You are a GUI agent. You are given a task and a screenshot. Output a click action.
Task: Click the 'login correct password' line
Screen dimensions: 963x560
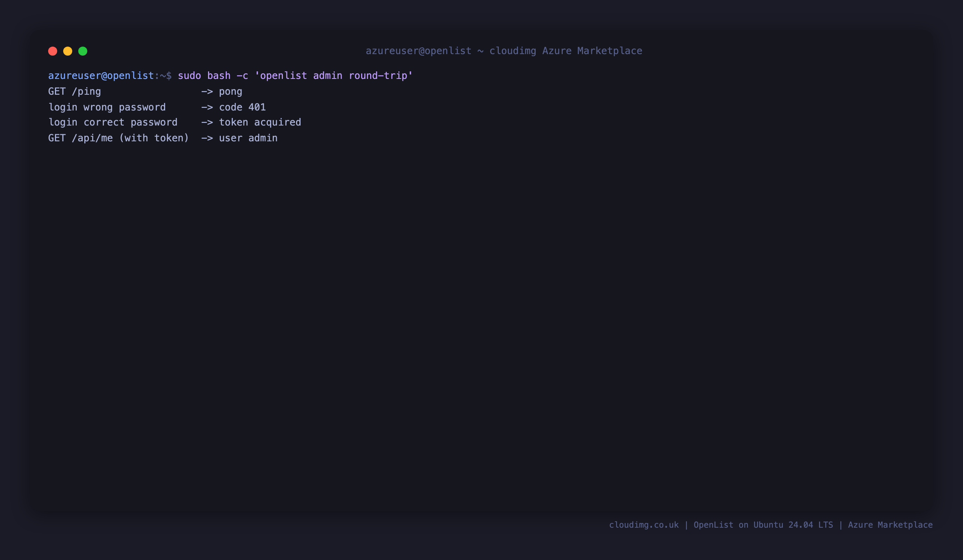point(175,123)
